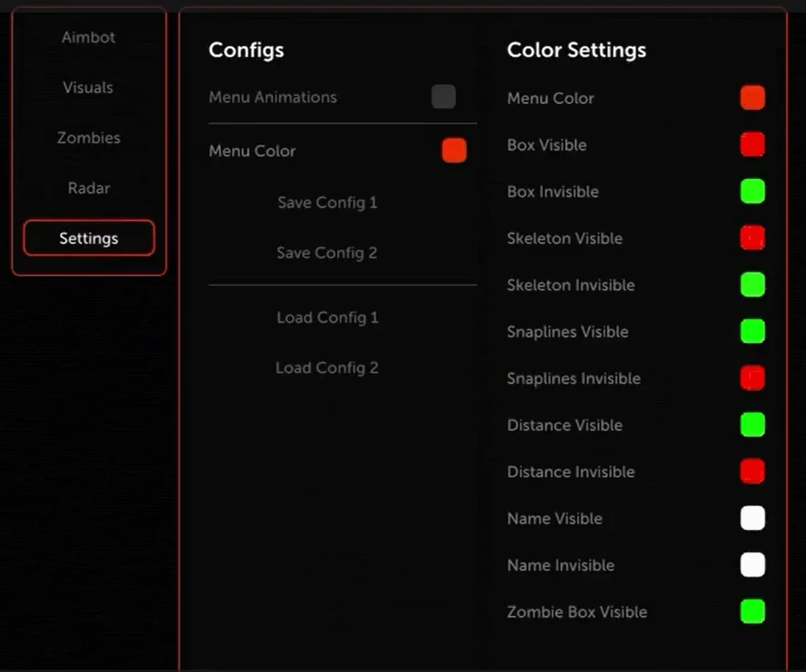Change the Distance Visible color swatch
The height and width of the screenshot is (672, 806).
(x=752, y=424)
